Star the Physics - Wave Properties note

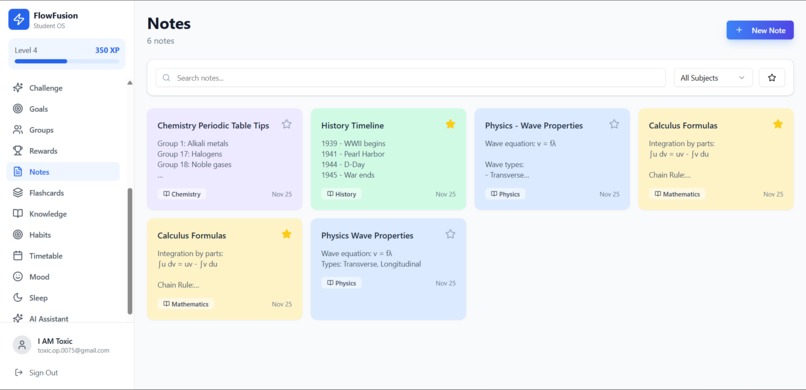coord(614,124)
